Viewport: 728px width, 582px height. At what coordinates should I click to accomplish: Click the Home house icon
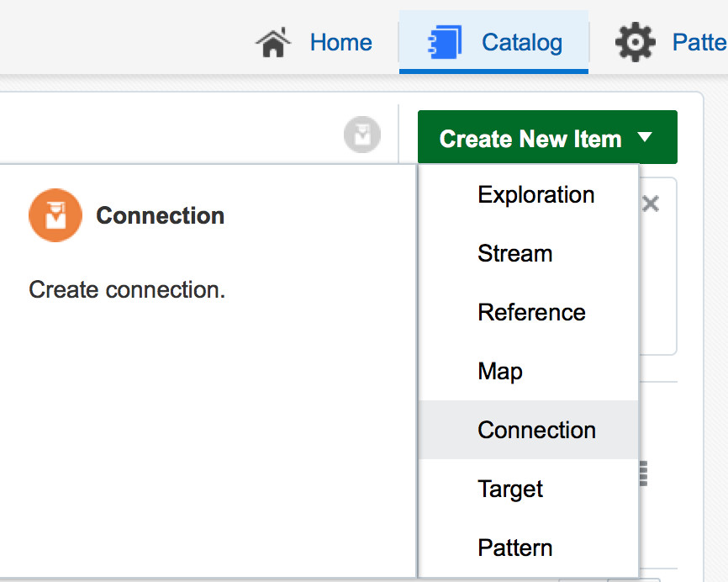[273, 42]
